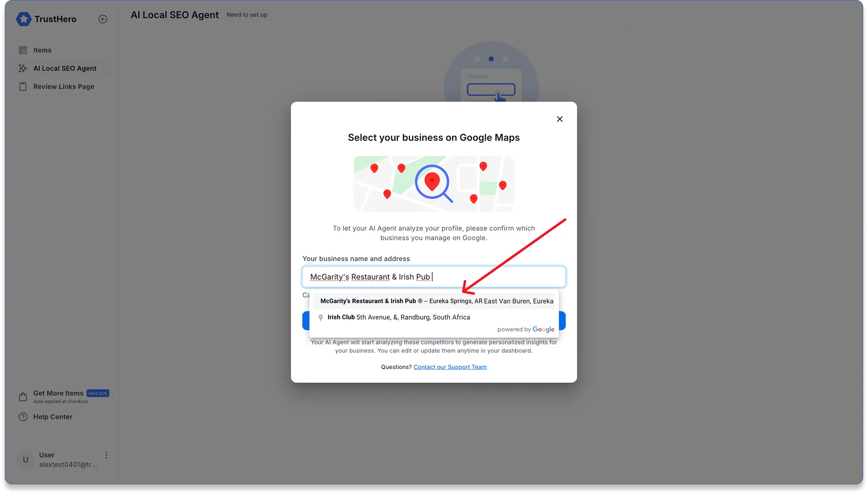Click the Review Links Page document icon
Viewport: 868px width, 494px height.
click(23, 87)
